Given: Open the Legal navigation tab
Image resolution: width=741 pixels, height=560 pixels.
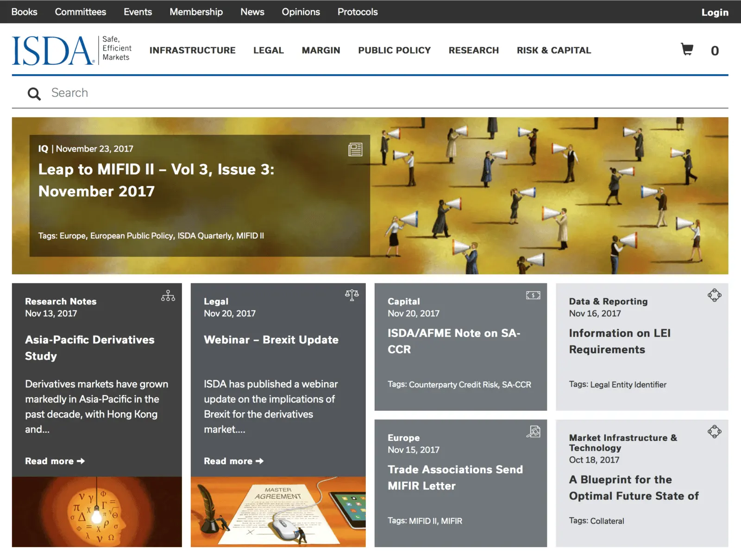Looking at the screenshot, I should [x=269, y=50].
